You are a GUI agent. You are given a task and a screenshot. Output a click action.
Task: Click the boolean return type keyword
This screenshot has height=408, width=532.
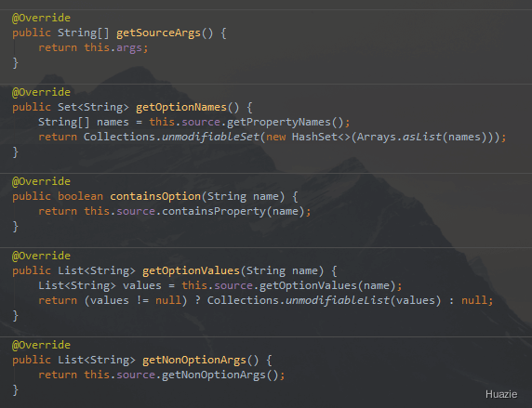pos(80,196)
